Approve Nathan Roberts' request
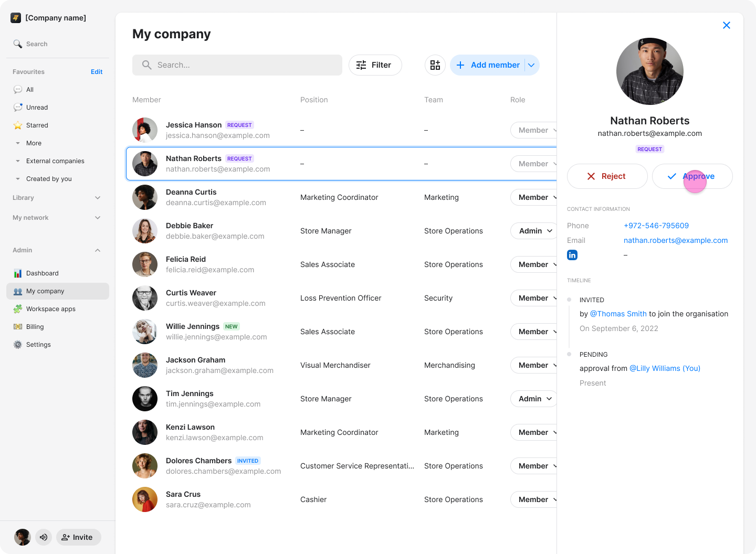This screenshot has width=756, height=554. [692, 176]
